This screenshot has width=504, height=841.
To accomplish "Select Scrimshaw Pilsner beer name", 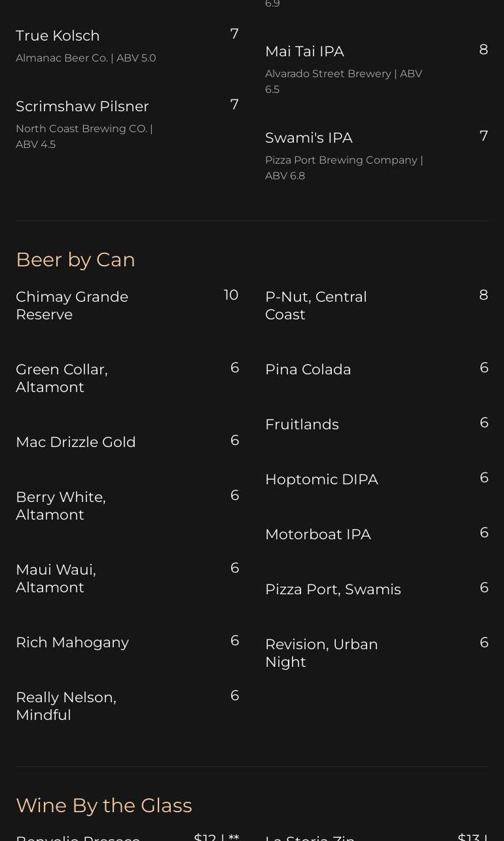I will [x=82, y=107].
